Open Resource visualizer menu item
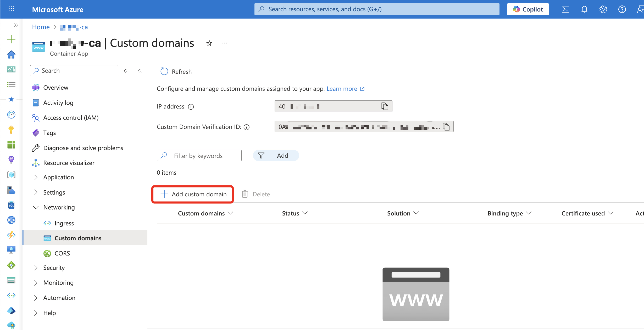 coord(69,163)
